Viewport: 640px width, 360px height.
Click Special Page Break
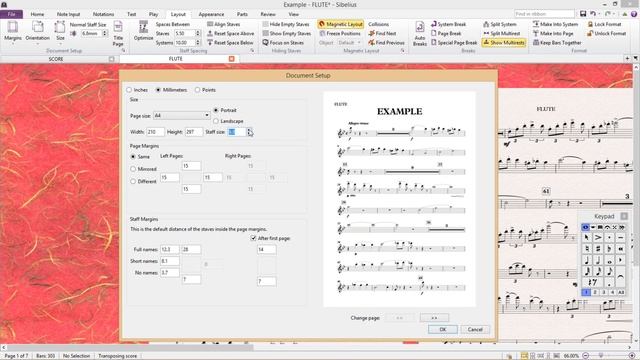pyautogui.click(x=454, y=42)
